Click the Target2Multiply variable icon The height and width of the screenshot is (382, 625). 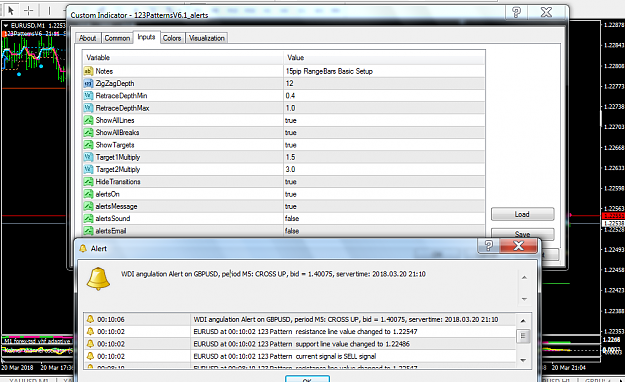[88, 169]
